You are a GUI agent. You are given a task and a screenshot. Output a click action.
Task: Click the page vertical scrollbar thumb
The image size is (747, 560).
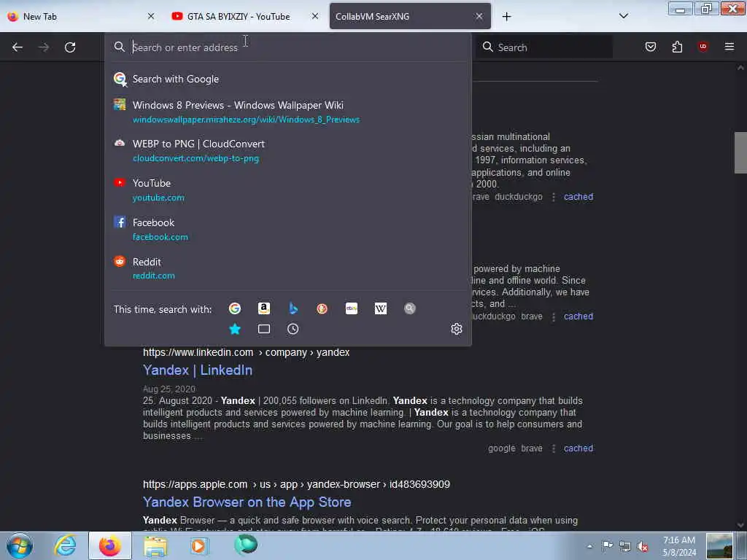tap(740, 152)
